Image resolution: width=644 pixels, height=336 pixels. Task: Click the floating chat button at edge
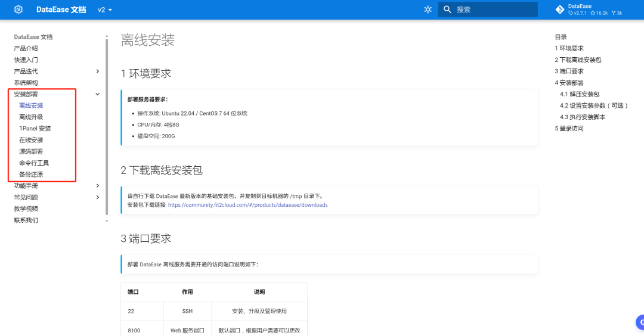[x=640, y=322]
